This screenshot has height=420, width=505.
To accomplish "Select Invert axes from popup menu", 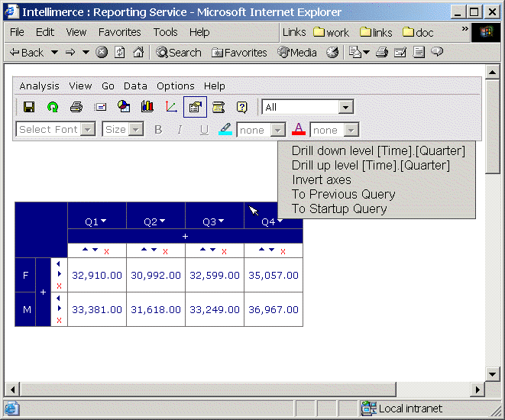I will click(322, 179).
